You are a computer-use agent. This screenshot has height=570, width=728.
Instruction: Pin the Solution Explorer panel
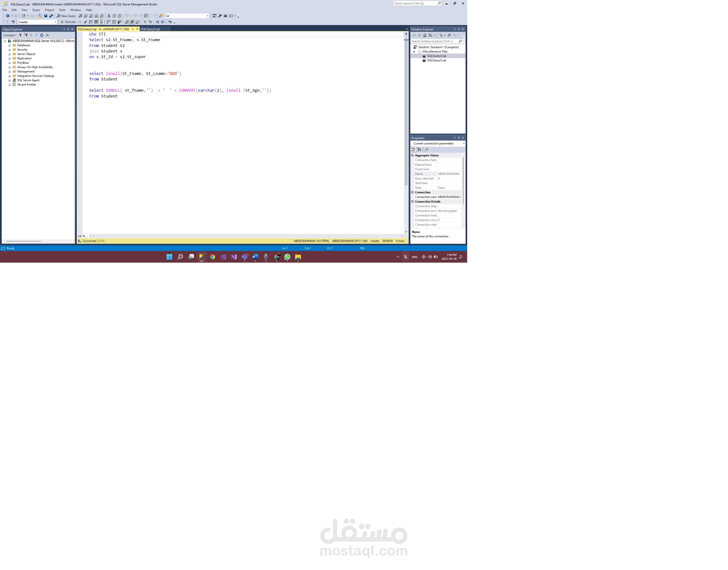[458, 29]
